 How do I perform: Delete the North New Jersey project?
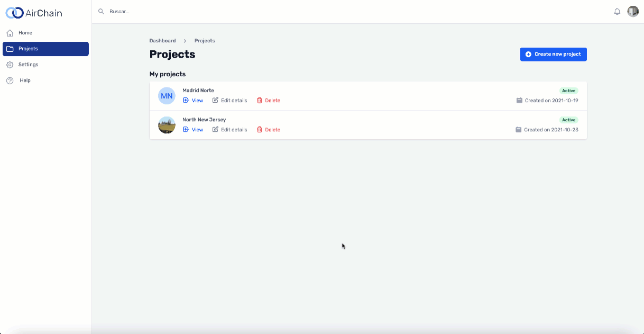[x=269, y=130]
